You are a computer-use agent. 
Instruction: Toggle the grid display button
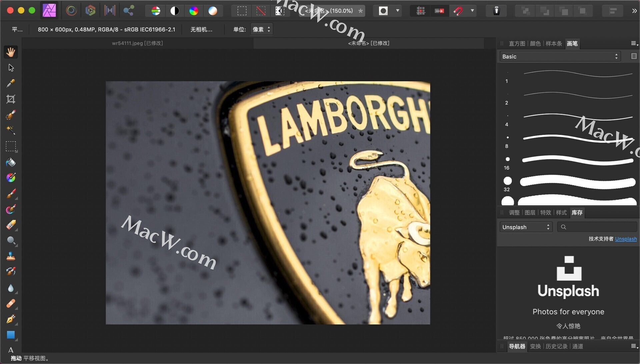click(x=421, y=11)
